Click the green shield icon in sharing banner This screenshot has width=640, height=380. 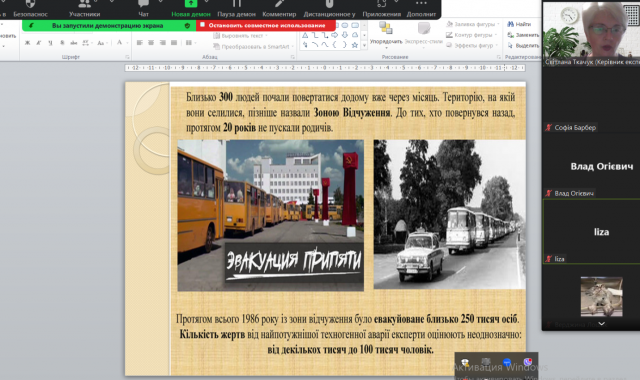pyautogui.click(x=187, y=25)
